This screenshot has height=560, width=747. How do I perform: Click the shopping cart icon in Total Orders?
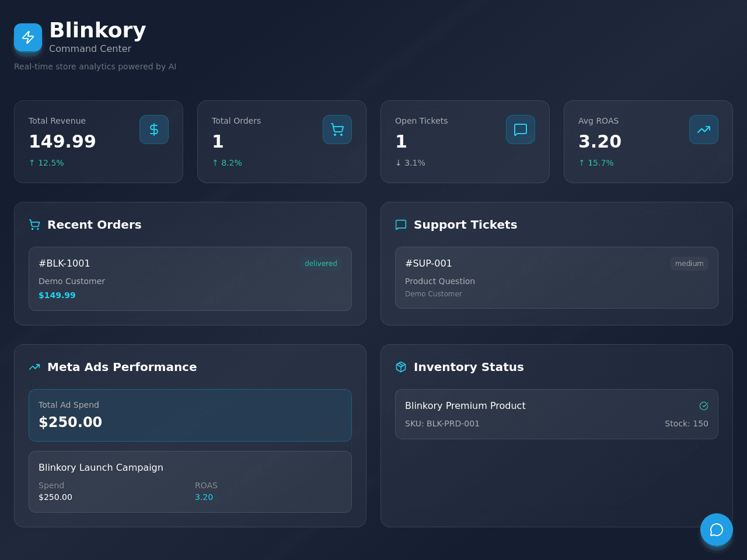[x=337, y=129]
